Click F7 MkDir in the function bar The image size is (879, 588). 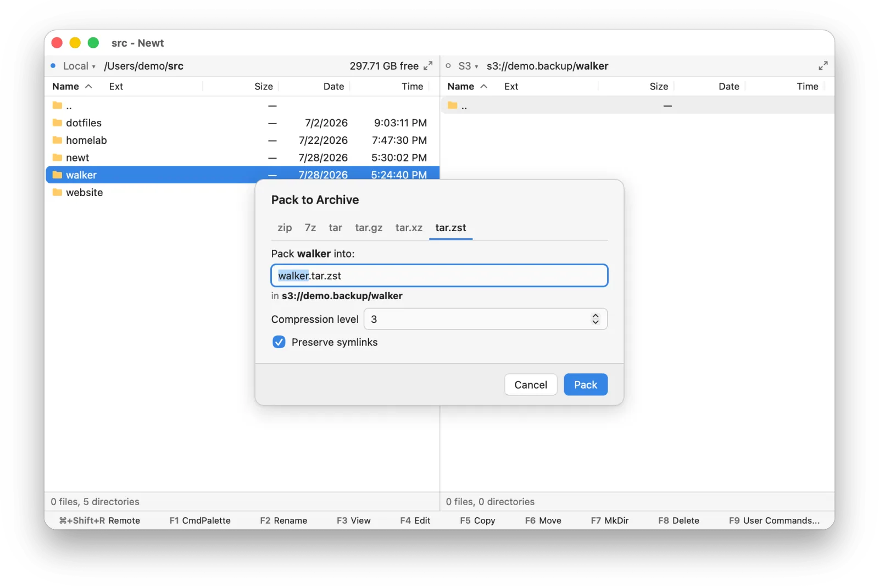pos(610,520)
